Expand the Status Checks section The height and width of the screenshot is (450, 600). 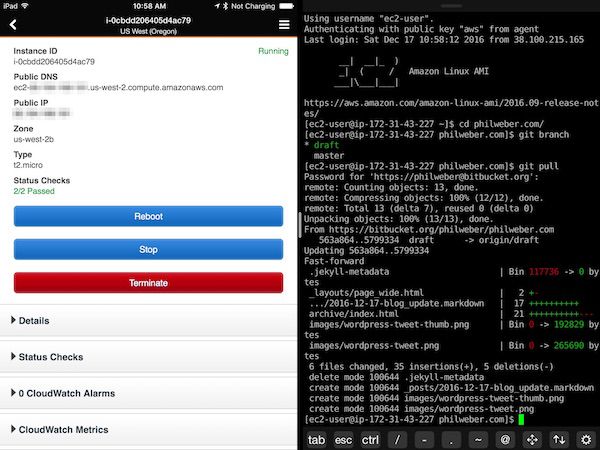[148, 357]
